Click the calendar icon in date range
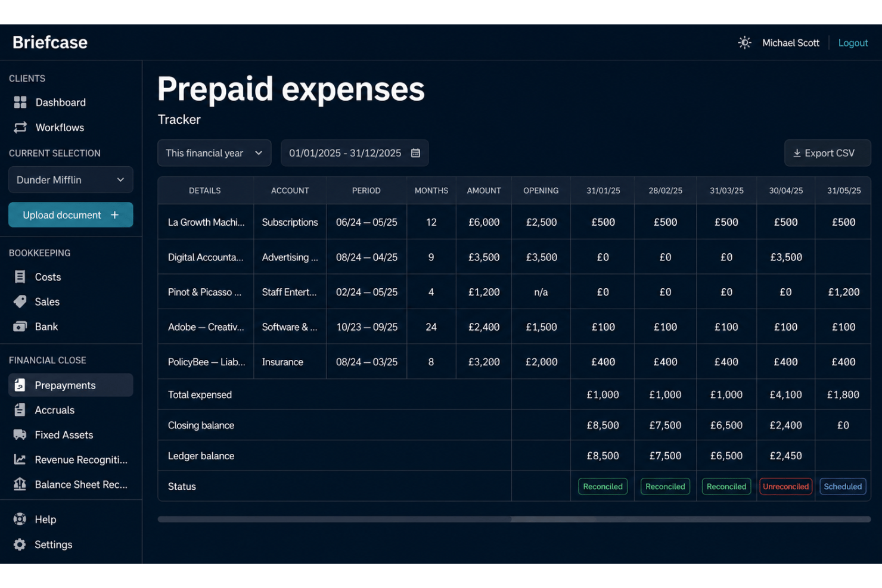Viewport: 882px width, 588px height. [415, 153]
